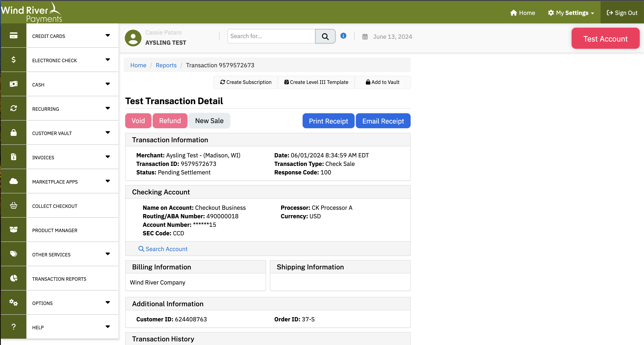Click Print Receipt button
This screenshot has width=644, height=345.
pos(328,121)
